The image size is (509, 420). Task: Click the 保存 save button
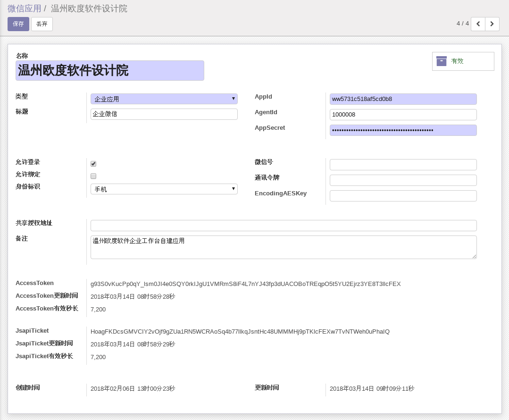18,24
